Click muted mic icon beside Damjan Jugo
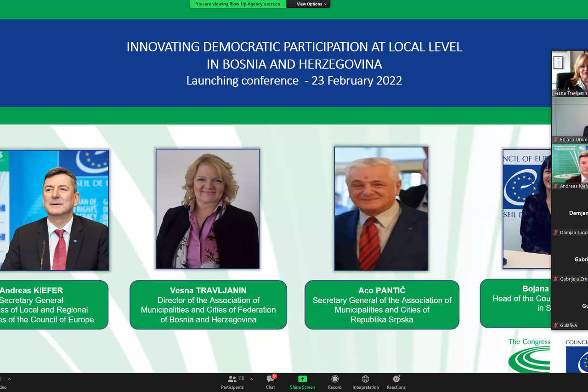The height and width of the screenshot is (392, 588). tap(556, 233)
